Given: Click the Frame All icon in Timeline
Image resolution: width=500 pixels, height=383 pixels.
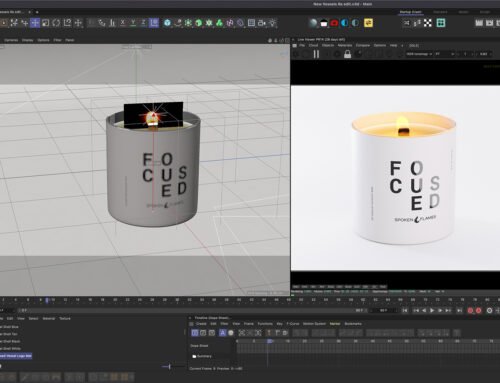Looking at the screenshot, I should pos(242,332).
